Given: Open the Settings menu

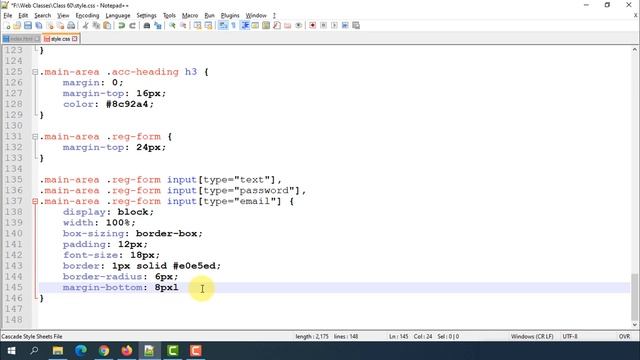Looking at the screenshot, I should (146, 16).
